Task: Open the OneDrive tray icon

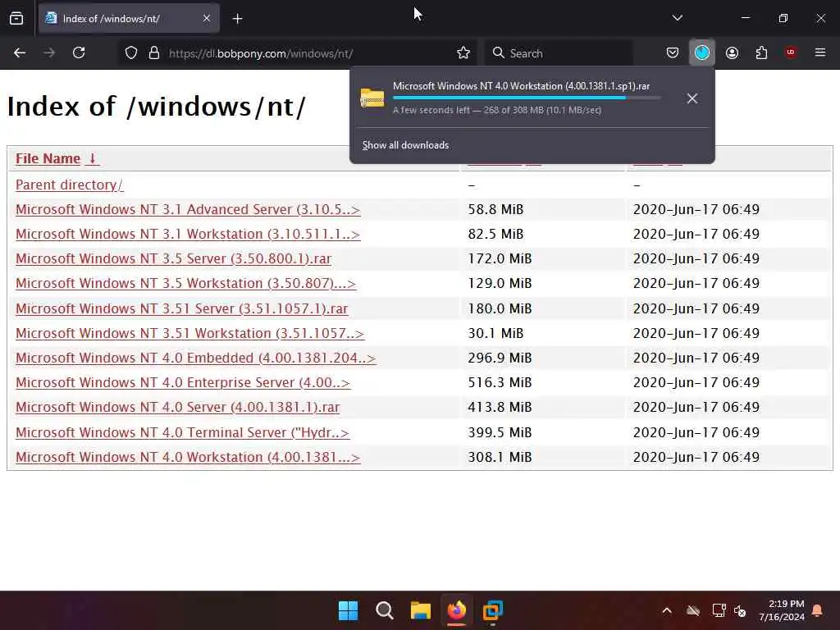Action: click(x=693, y=610)
